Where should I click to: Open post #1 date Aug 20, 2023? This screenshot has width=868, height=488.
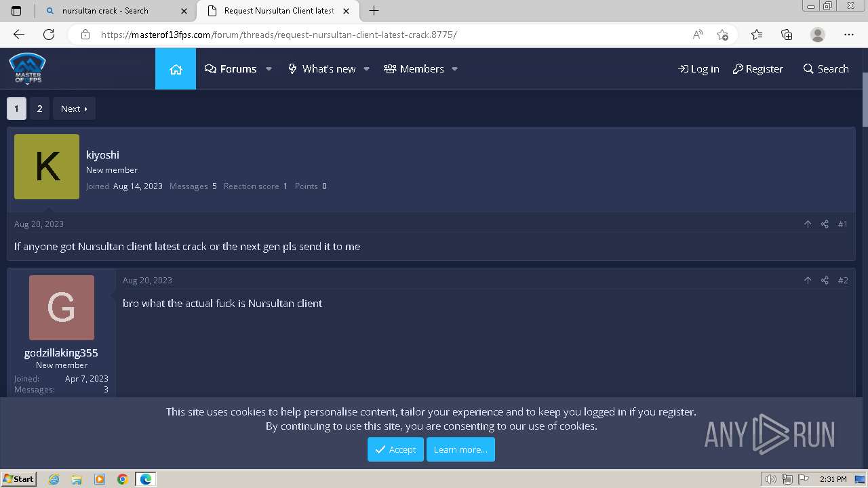(x=39, y=224)
